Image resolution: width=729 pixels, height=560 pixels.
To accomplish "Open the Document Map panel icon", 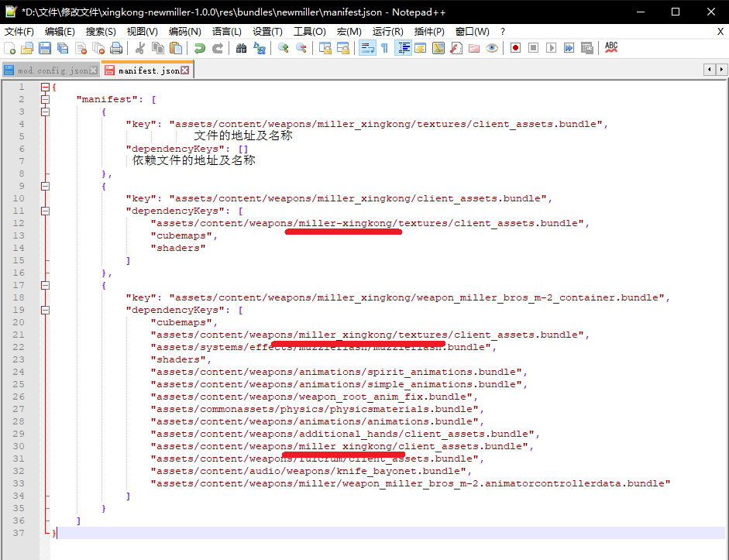I will click(x=438, y=48).
